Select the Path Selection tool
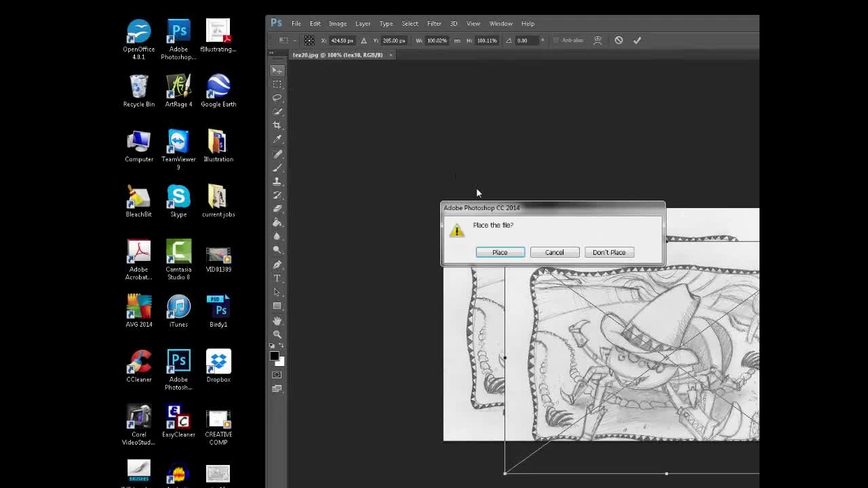868x488 pixels. [x=277, y=292]
